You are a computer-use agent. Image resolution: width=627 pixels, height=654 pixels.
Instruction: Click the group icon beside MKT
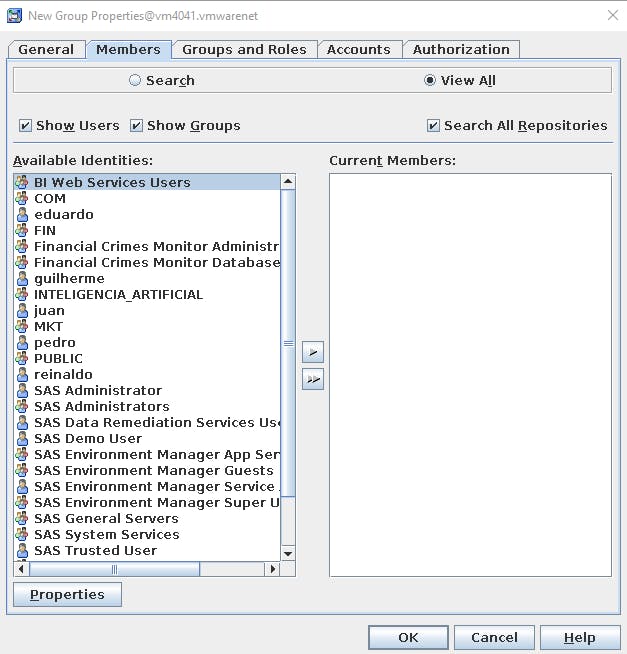(x=22, y=326)
